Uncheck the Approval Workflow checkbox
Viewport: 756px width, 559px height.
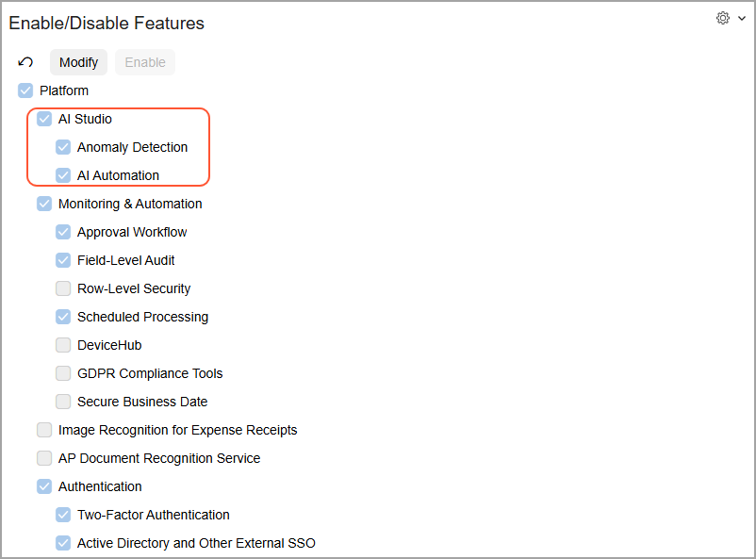(63, 232)
